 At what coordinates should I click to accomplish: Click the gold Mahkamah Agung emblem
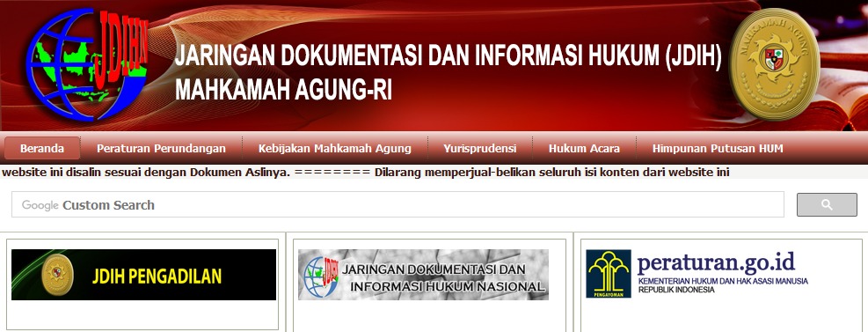[774, 64]
